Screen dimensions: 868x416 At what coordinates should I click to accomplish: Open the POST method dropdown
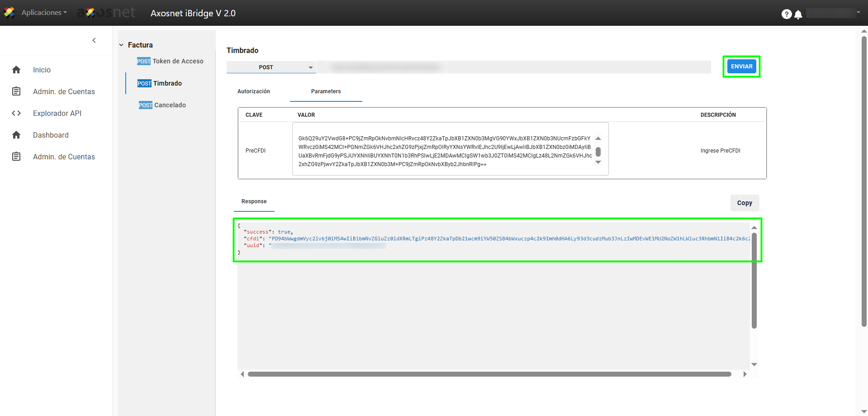click(x=270, y=67)
